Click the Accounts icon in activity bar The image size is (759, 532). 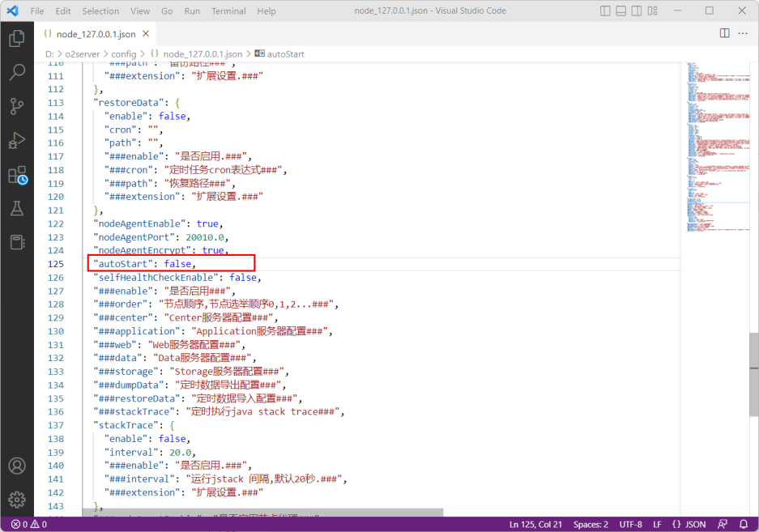click(16, 466)
